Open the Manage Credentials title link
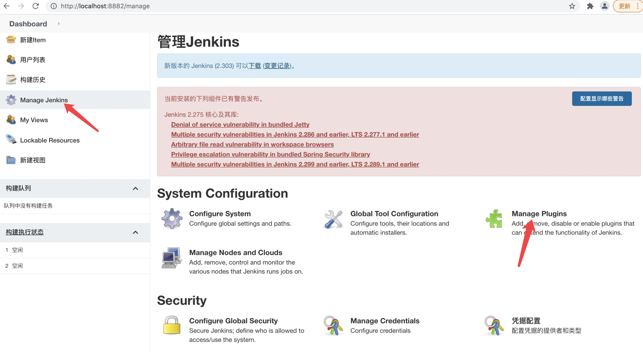Image resolution: width=643 pixels, height=364 pixels. pyautogui.click(x=385, y=321)
